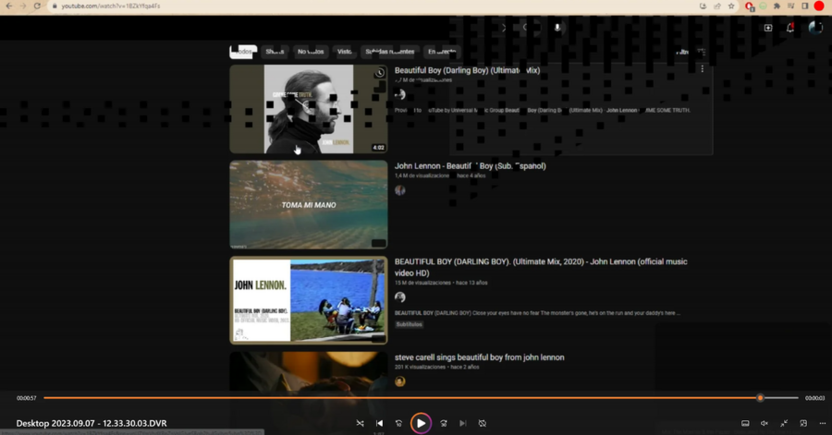Toggle the repeat mode button
Image resolution: width=832 pixels, height=435 pixels.
(x=482, y=423)
